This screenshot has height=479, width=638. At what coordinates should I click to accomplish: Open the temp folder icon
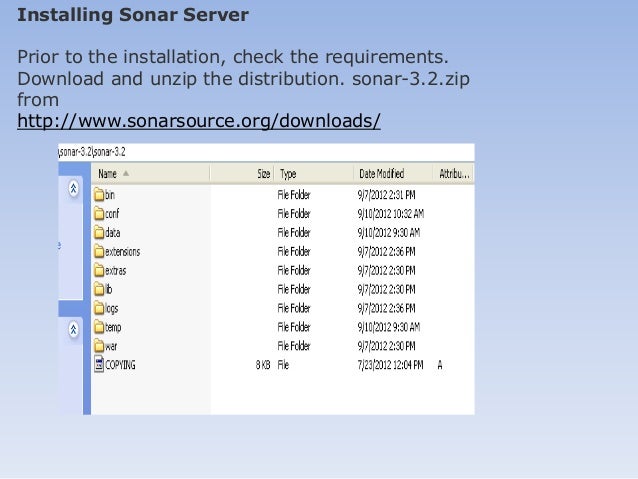(x=99, y=327)
